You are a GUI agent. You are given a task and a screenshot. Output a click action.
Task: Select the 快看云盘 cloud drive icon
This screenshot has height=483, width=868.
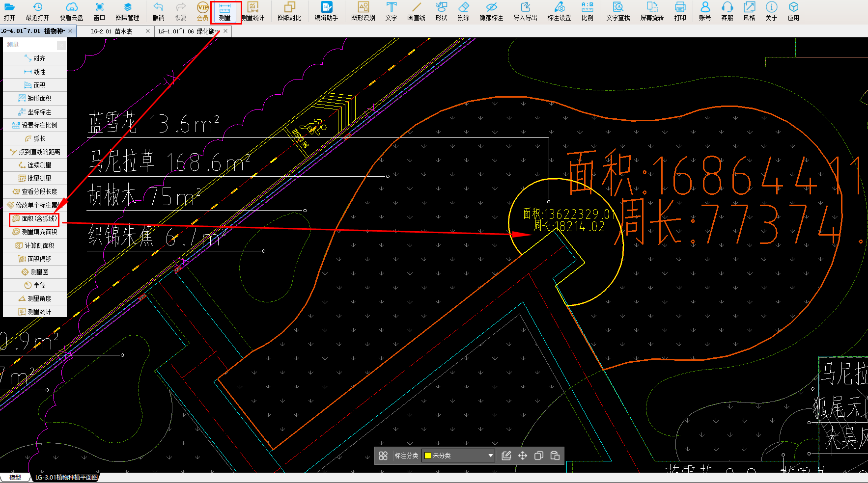(x=72, y=12)
